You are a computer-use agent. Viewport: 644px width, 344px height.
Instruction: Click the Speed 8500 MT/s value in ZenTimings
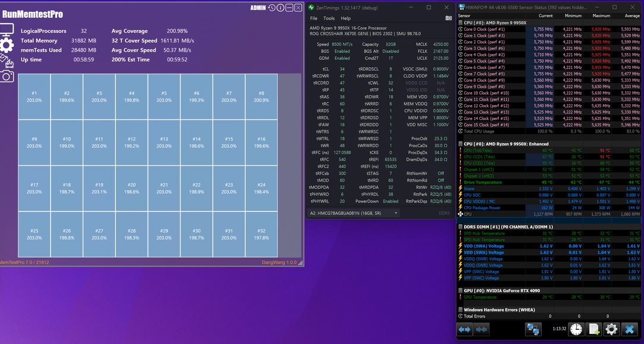(x=342, y=45)
